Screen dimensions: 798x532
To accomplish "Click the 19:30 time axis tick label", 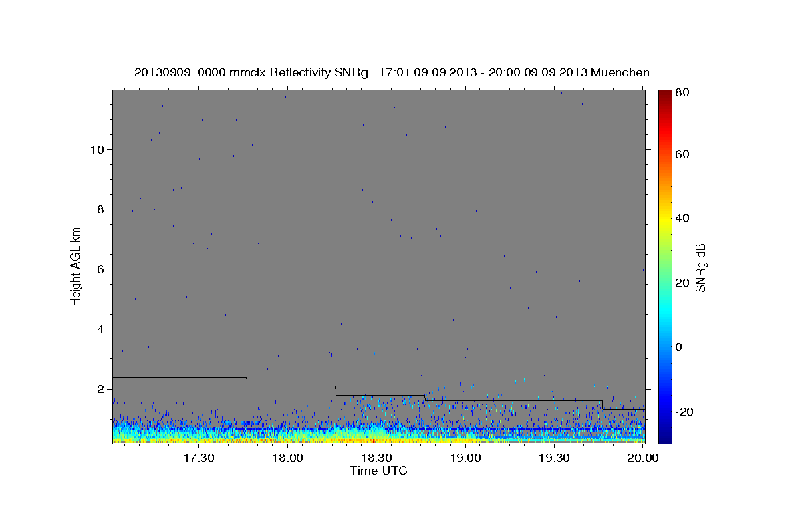I will click(x=554, y=458).
